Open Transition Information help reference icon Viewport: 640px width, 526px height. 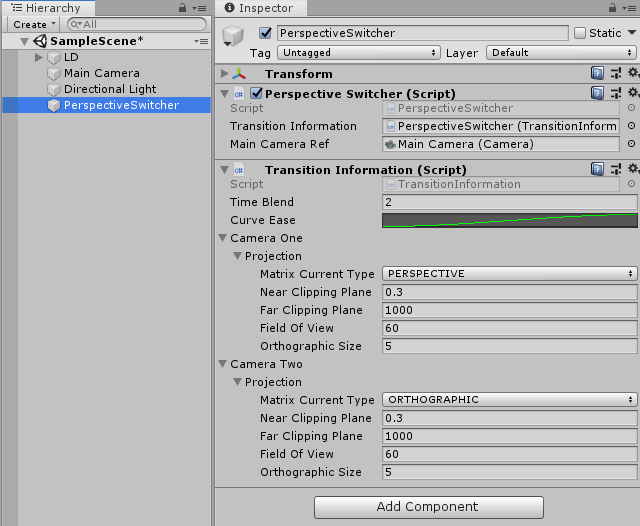click(597, 169)
